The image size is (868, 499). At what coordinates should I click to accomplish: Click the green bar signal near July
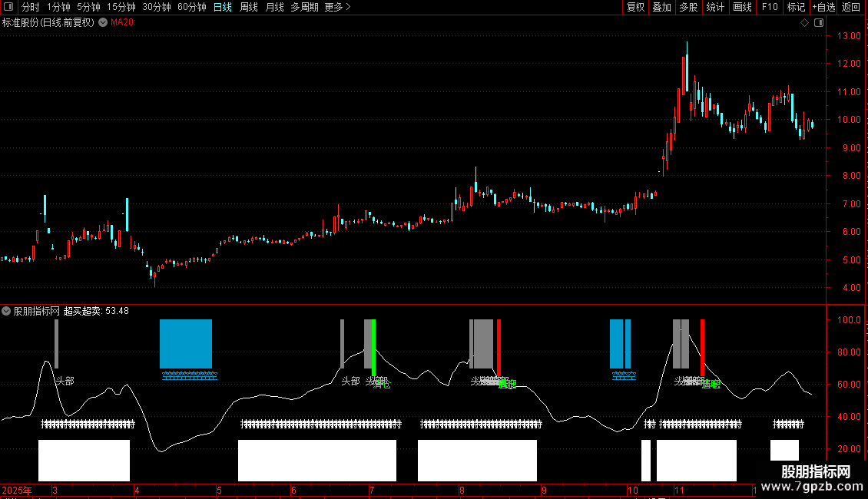373,348
